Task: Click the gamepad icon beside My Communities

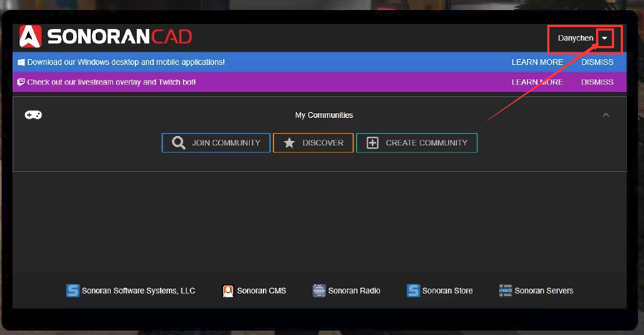Action: click(33, 115)
